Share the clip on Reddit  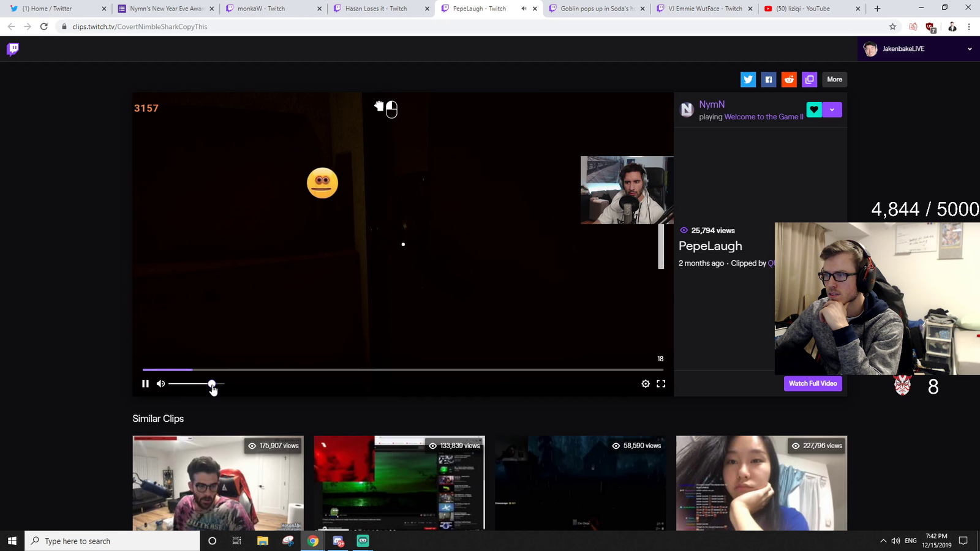point(789,80)
